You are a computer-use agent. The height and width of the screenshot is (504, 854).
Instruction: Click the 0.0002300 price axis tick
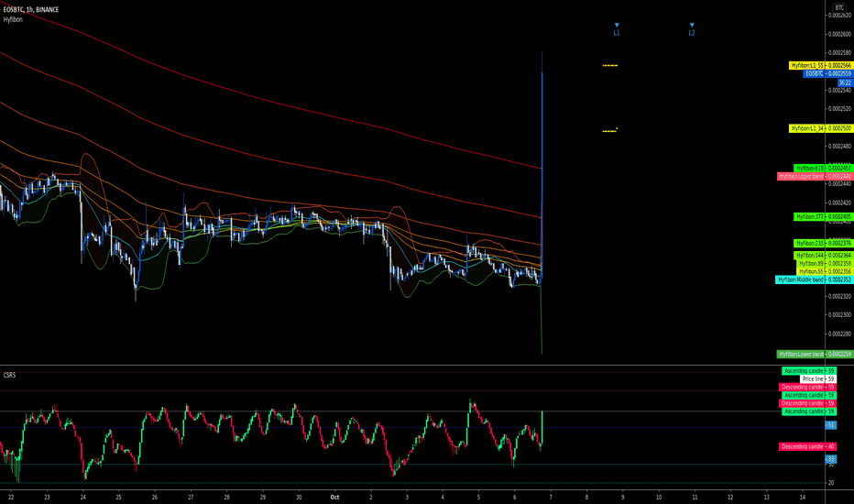(839, 315)
